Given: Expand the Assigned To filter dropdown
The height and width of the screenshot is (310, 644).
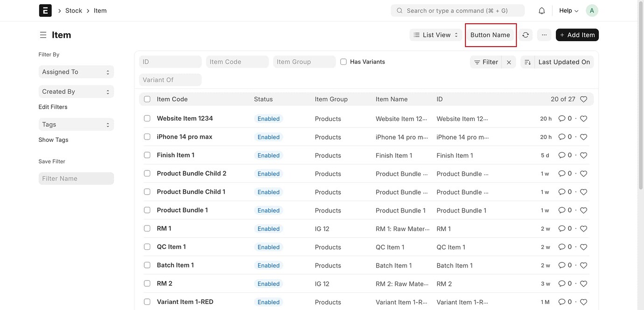Looking at the screenshot, I should [x=76, y=71].
